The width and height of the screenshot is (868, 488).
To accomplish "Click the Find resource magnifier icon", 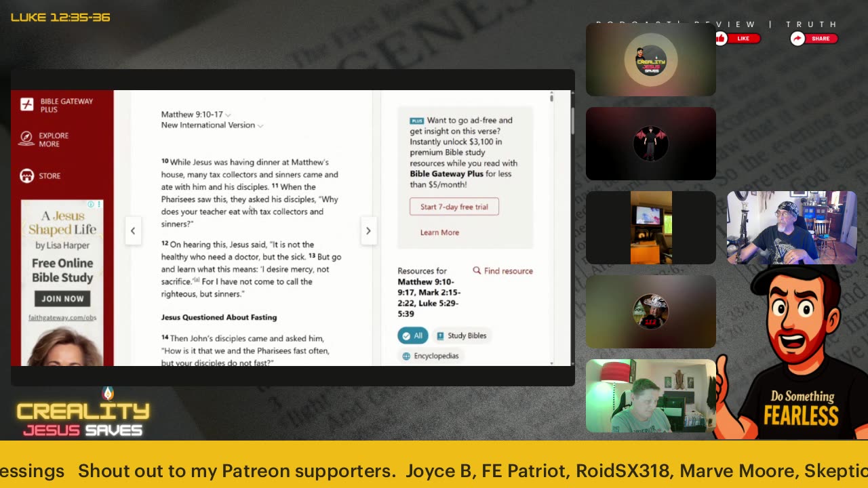I will point(477,270).
